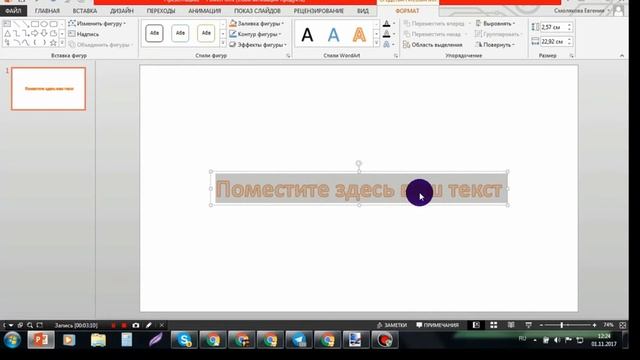Switch to reading view
The height and width of the screenshot is (360, 640).
click(511, 325)
